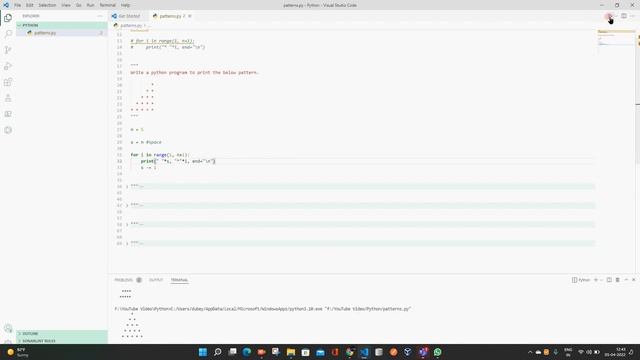This screenshot has height=360, width=640.
Task: Unfold collapsed docstring on line 47
Action: [x=127, y=205]
